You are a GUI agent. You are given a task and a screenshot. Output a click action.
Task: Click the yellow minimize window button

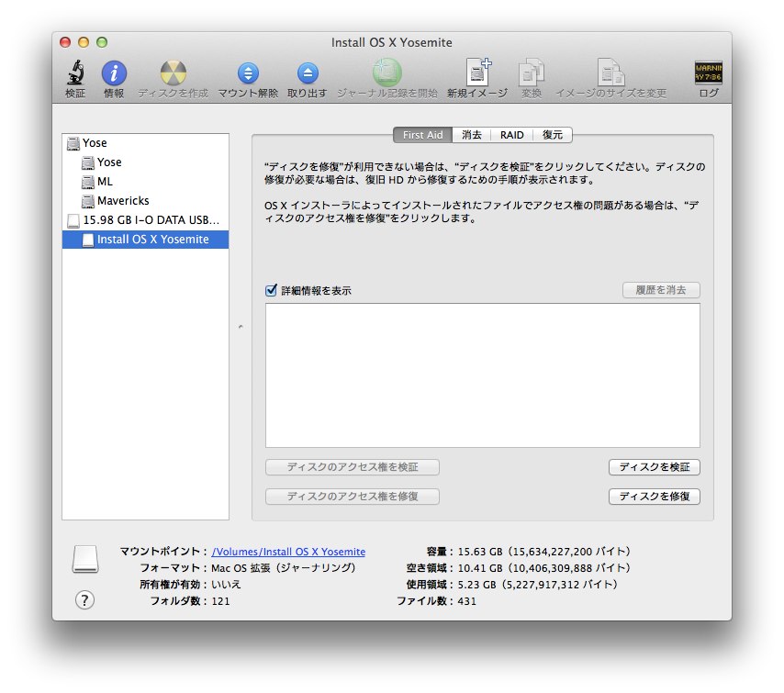pos(84,42)
